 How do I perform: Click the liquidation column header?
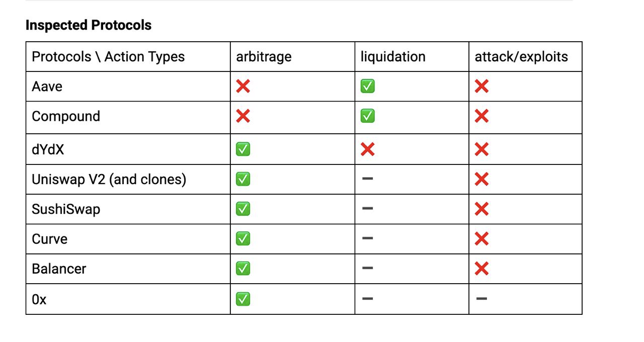[x=393, y=57]
